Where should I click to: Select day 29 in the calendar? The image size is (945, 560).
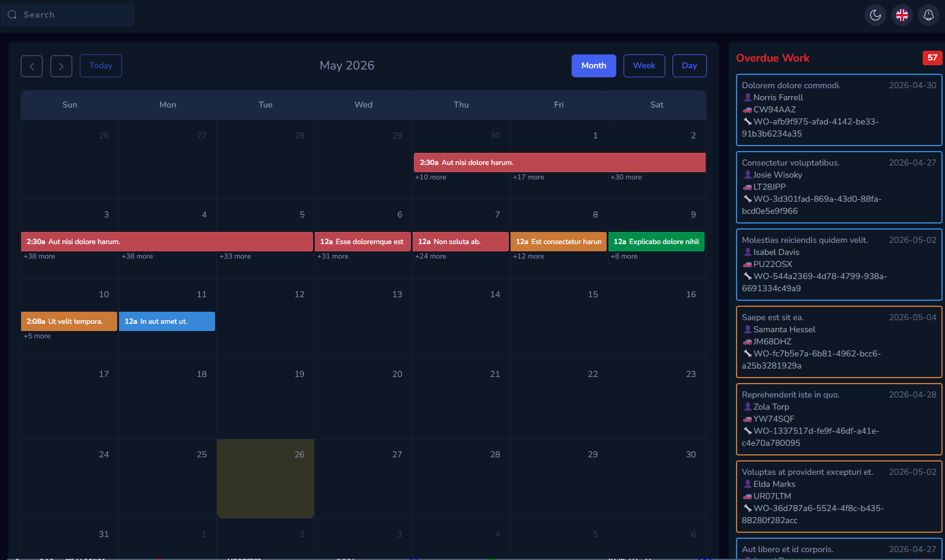click(x=559, y=478)
